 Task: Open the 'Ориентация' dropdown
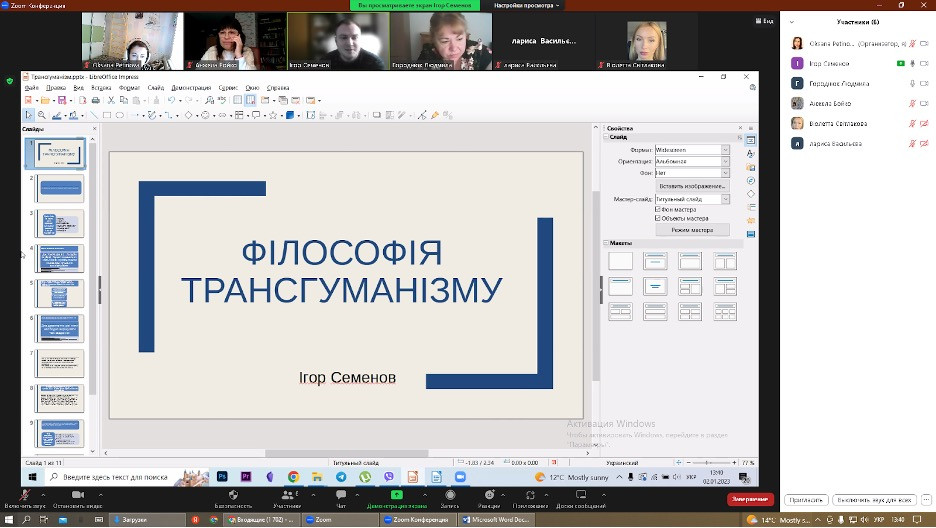coord(725,161)
